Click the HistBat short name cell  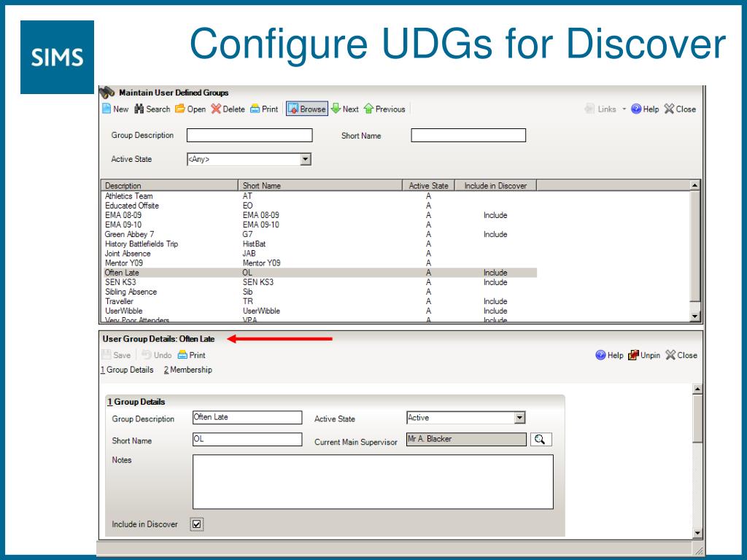tap(254, 244)
